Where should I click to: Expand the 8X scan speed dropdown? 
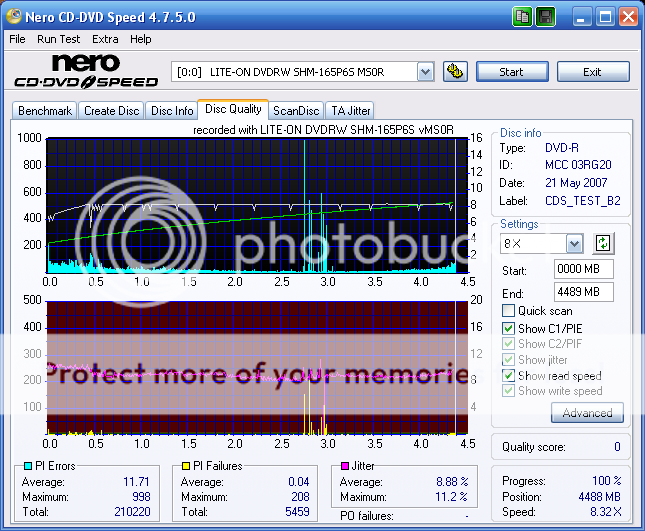[x=574, y=244]
